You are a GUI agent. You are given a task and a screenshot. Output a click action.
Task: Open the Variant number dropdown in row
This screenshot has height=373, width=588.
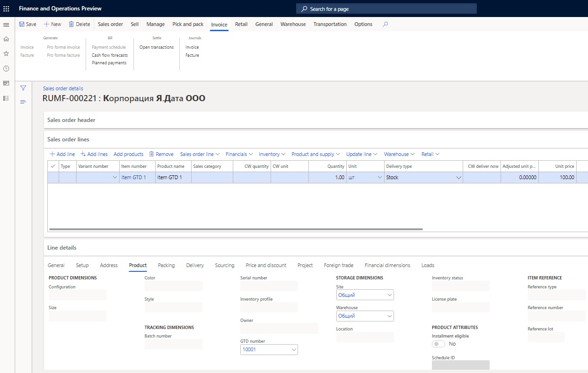(114, 177)
